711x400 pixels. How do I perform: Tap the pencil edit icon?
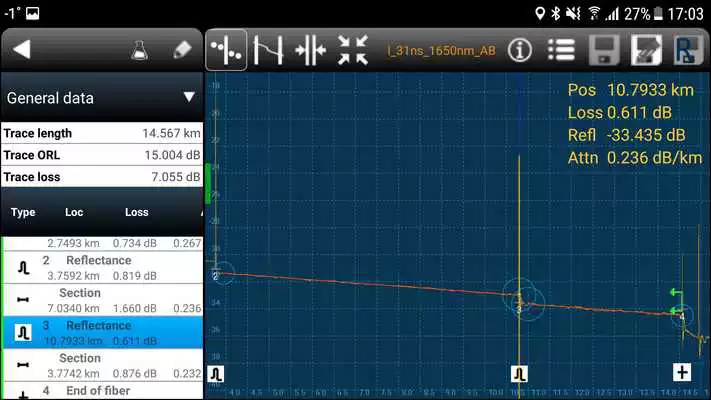pos(182,50)
